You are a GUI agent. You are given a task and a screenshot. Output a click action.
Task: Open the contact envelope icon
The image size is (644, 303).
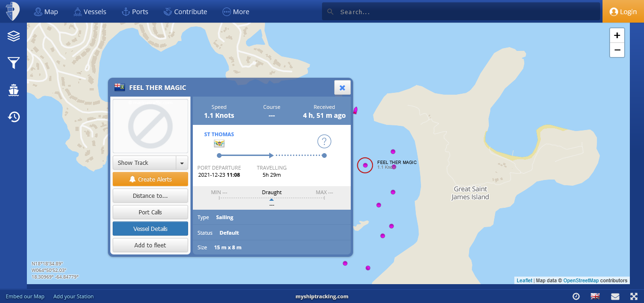pyautogui.click(x=615, y=296)
